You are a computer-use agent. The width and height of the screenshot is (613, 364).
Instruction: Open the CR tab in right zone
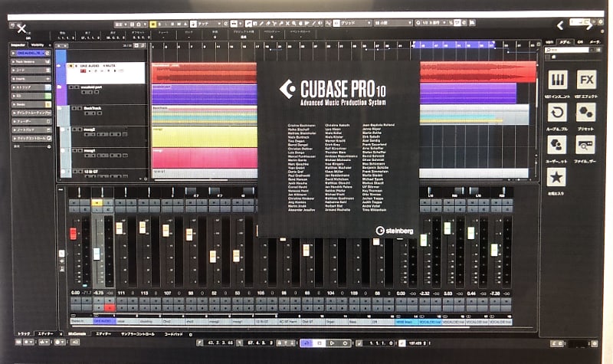(580, 42)
